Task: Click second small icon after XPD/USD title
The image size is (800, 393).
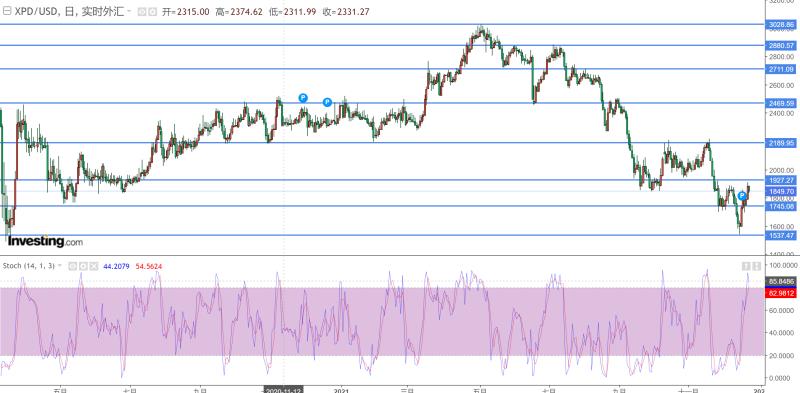Action: click(x=153, y=12)
